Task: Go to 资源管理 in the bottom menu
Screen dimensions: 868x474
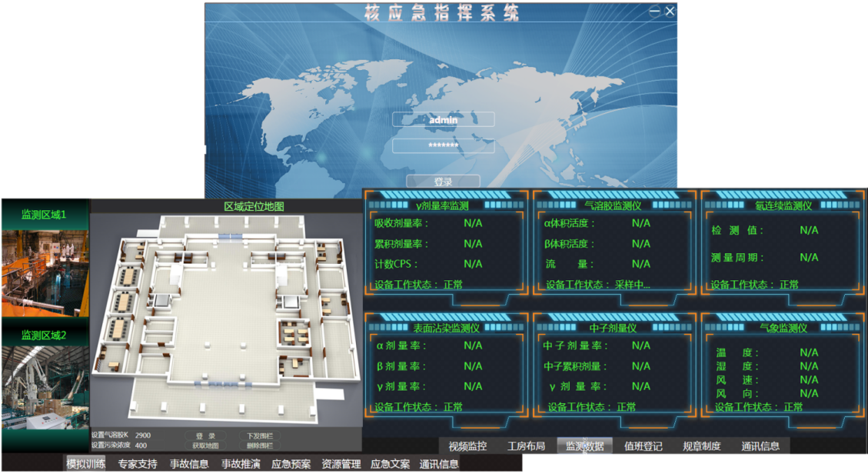Action: pos(341,464)
